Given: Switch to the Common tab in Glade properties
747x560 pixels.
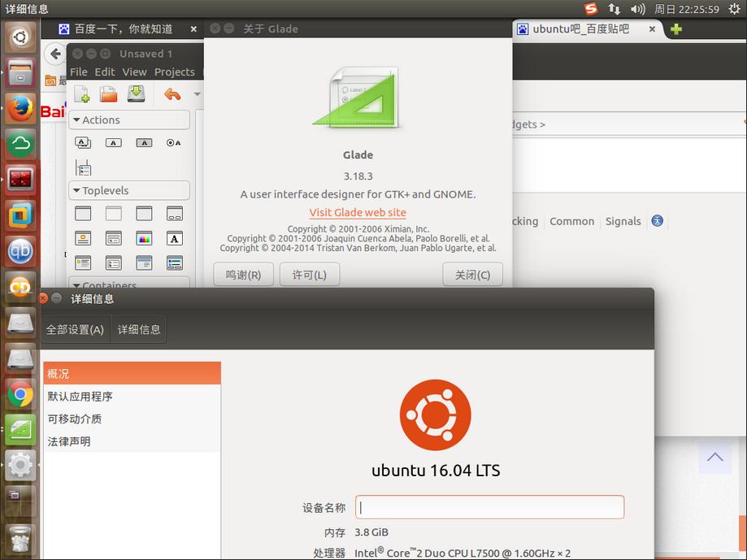Looking at the screenshot, I should pos(571,221).
